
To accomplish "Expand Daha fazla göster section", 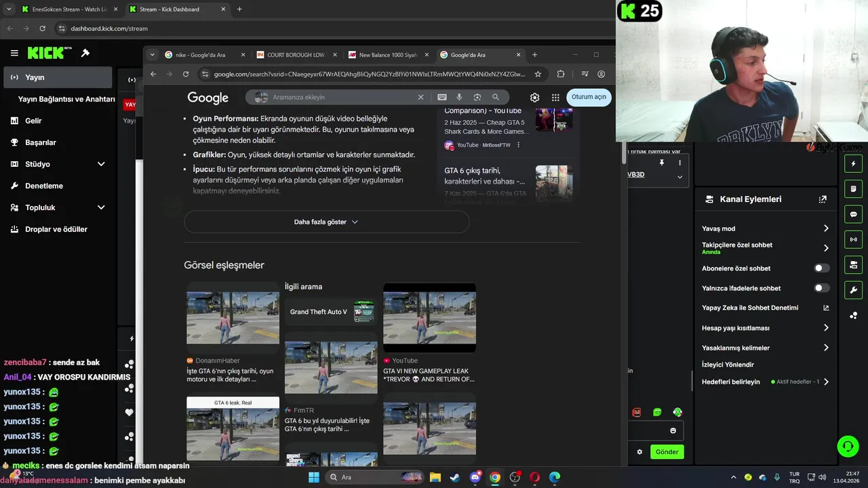I will [326, 222].
